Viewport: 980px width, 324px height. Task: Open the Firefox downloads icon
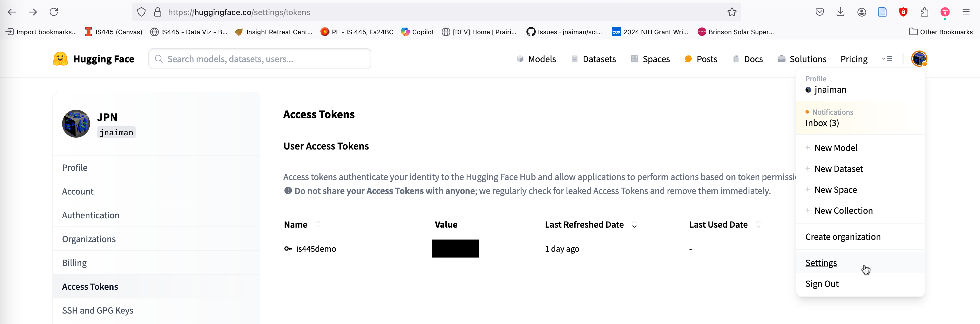point(840,12)
